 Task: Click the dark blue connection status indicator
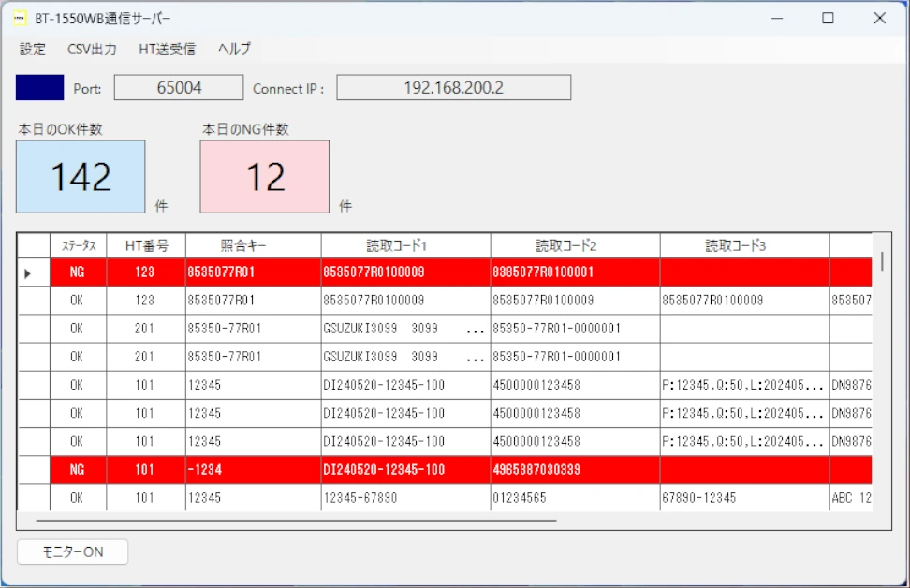pos(40,88)
